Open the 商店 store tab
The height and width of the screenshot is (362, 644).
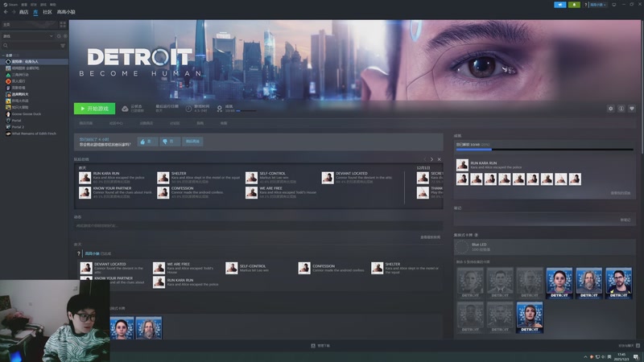pyautogui.click(x=23, y=12)
